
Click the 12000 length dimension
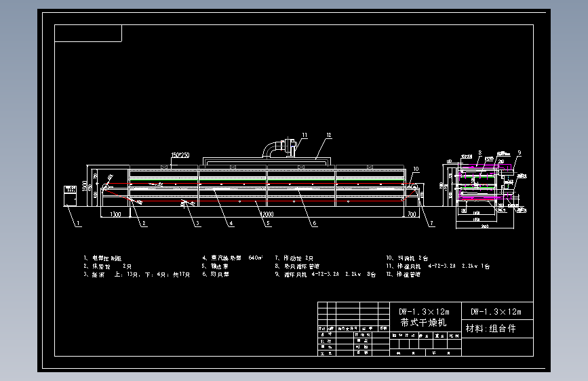(x=267, y=214)
